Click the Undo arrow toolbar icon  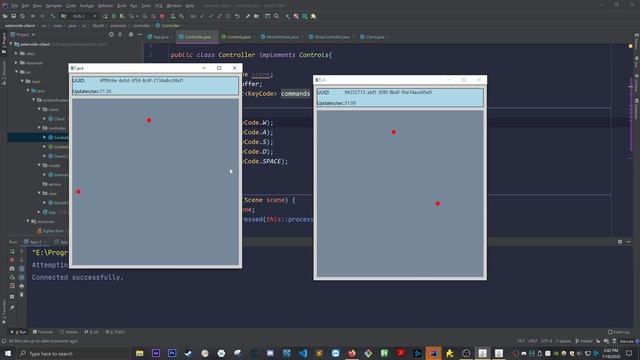point(237,16)
